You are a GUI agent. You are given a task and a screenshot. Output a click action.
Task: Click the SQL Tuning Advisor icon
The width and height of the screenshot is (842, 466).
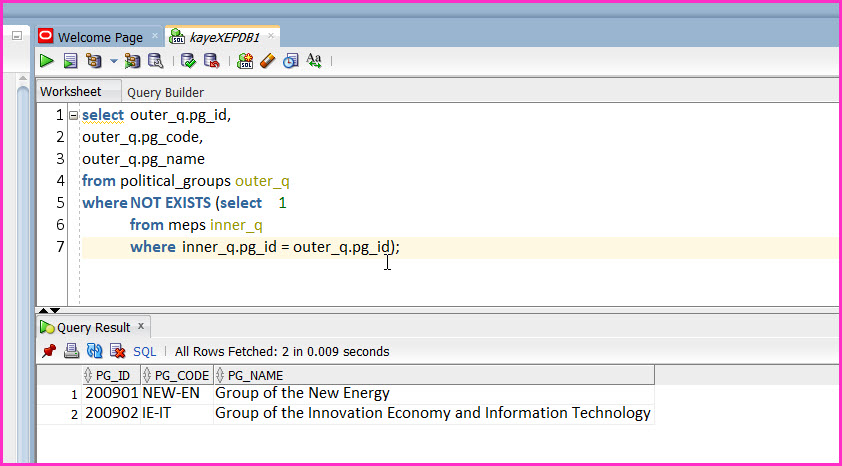(x=155, y=61)
